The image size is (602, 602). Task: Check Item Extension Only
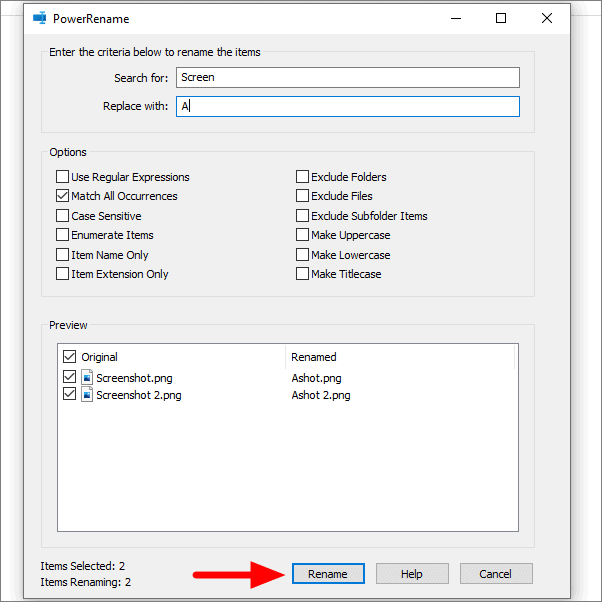(62, 274)
